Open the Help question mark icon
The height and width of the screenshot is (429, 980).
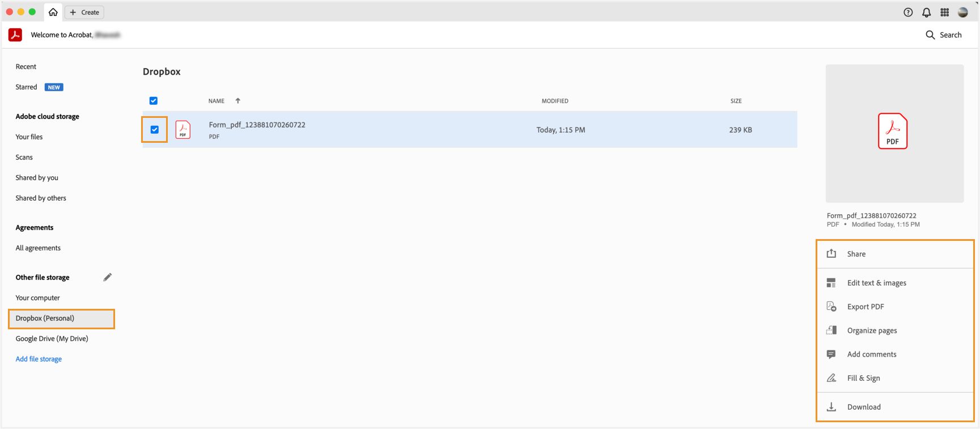(x=908, y=12)
